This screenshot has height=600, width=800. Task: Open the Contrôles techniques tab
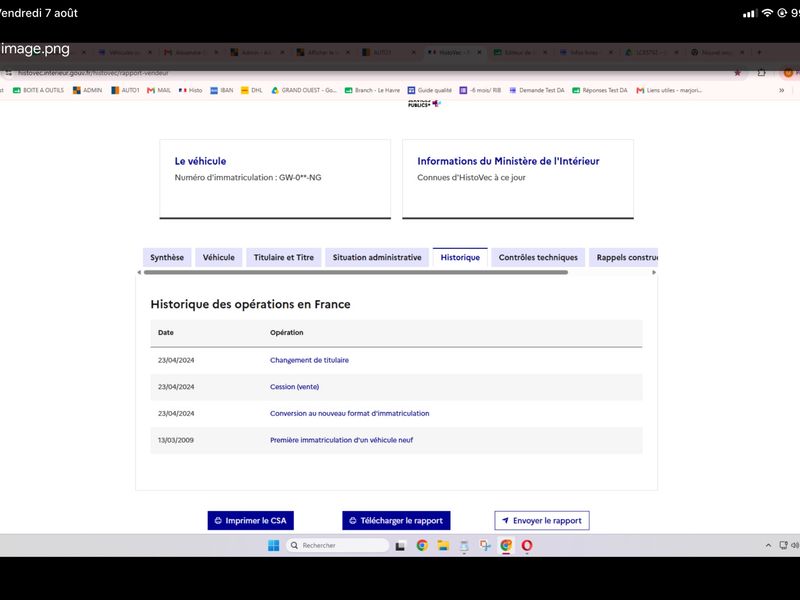[x=538, y=258]
